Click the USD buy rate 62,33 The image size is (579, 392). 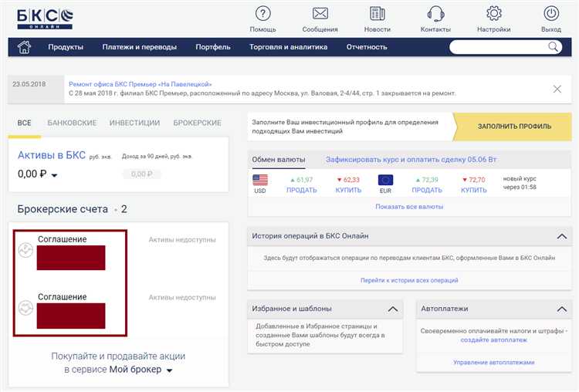pos(348,180)
